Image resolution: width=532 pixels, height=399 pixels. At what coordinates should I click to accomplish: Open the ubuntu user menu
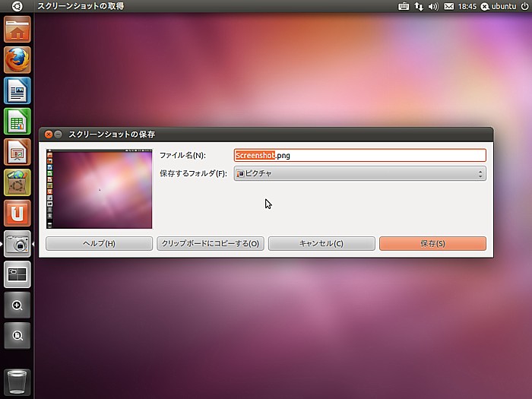(499, 6)
